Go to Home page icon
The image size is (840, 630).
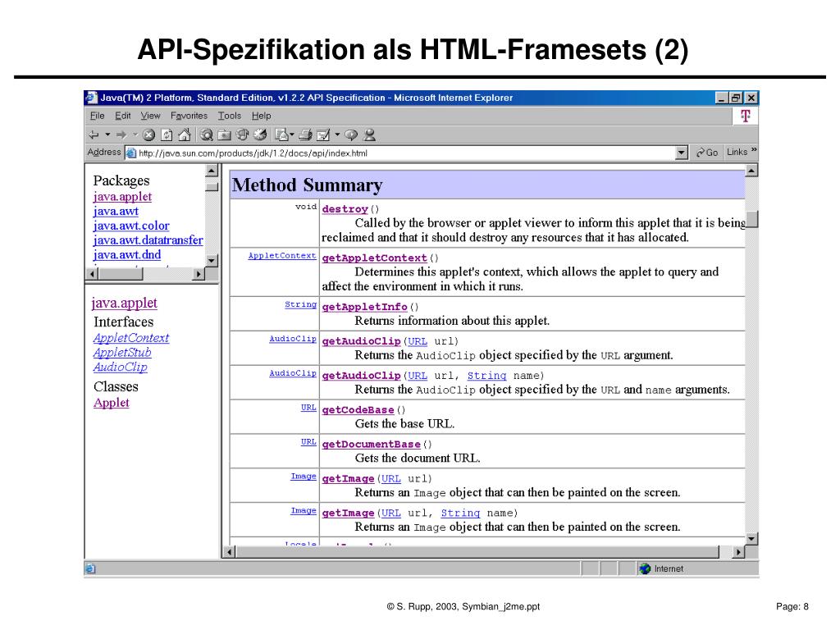point(185,135)
